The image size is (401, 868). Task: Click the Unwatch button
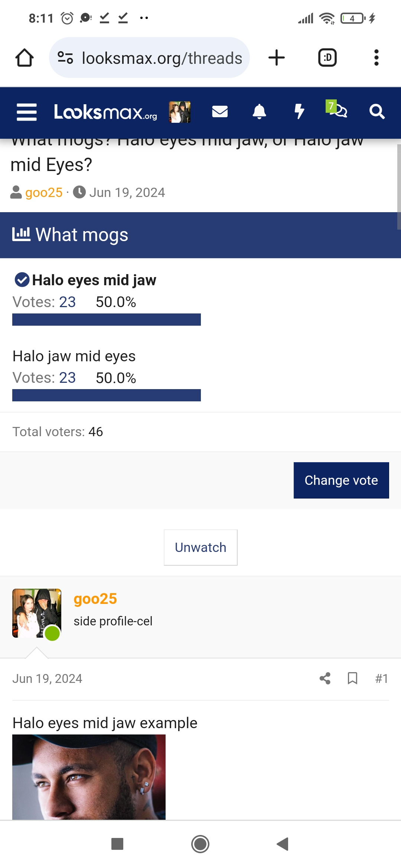click(200, 548)
